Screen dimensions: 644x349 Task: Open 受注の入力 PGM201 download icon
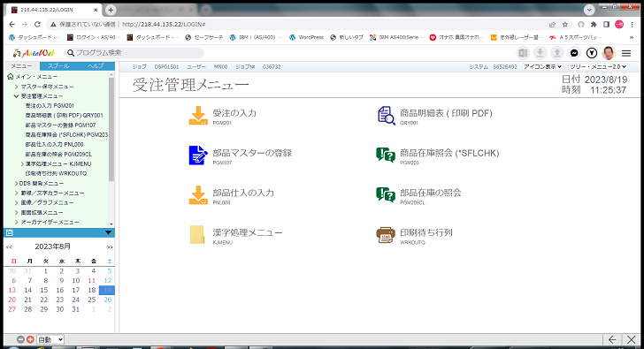pyautogui.click(x=198, y=115)
